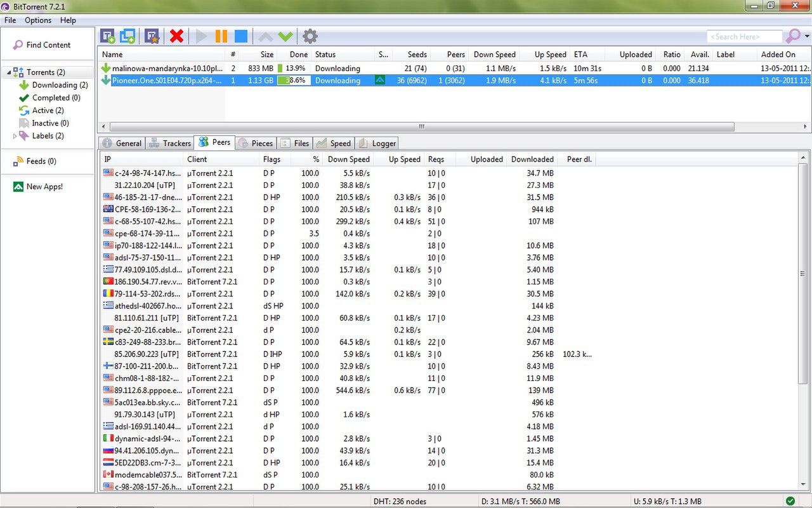Sort peers by the Downloaded column header

(x=532, y=159)
